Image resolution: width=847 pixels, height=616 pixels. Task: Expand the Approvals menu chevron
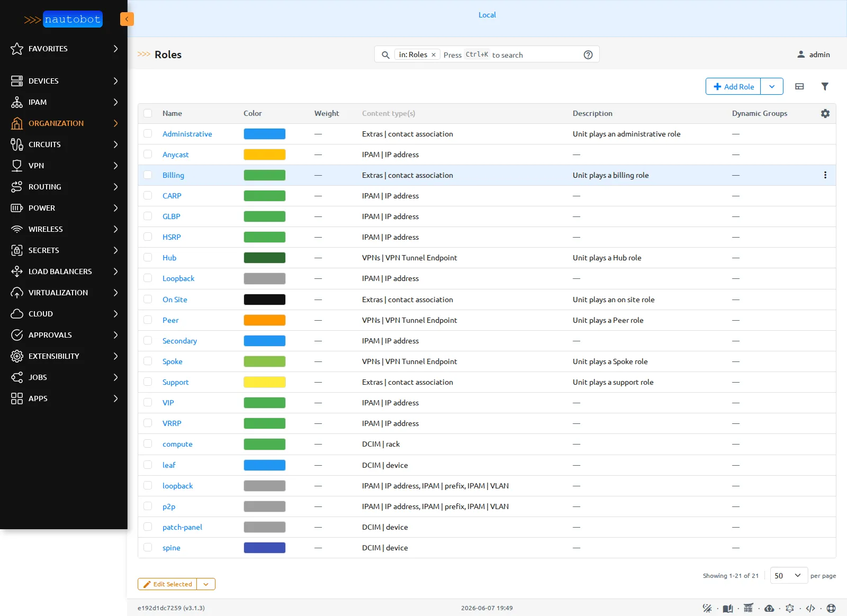point(115,335)
